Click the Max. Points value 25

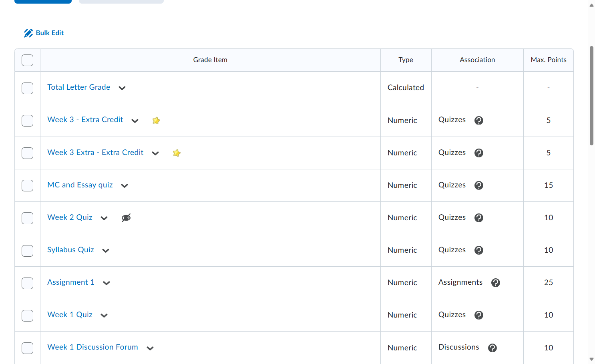point(549,283)
